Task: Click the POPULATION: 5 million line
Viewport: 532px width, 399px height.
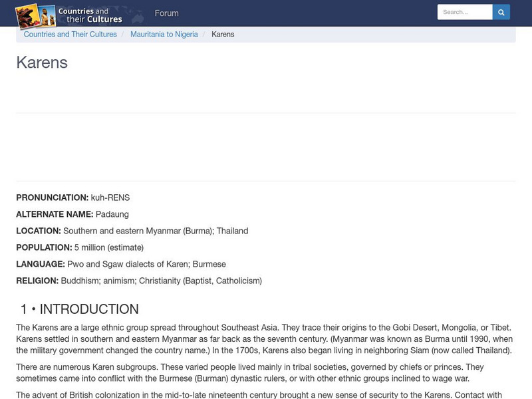Action: coord(80,247)
